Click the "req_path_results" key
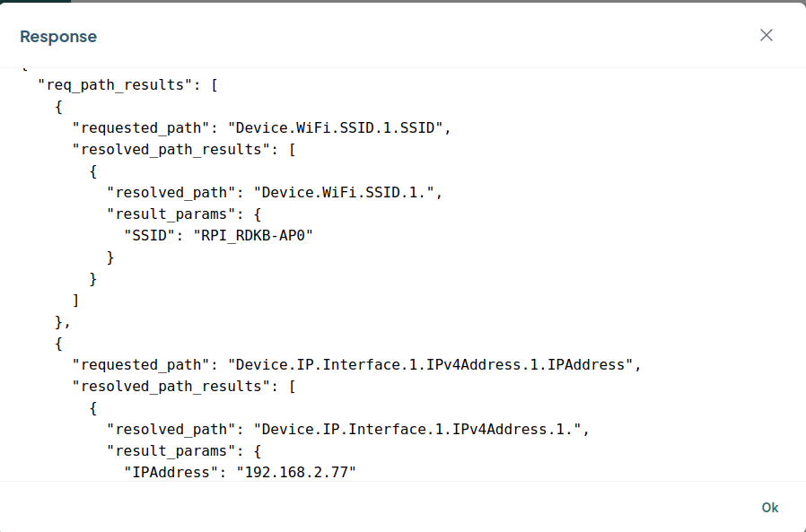 pos(120,85)
